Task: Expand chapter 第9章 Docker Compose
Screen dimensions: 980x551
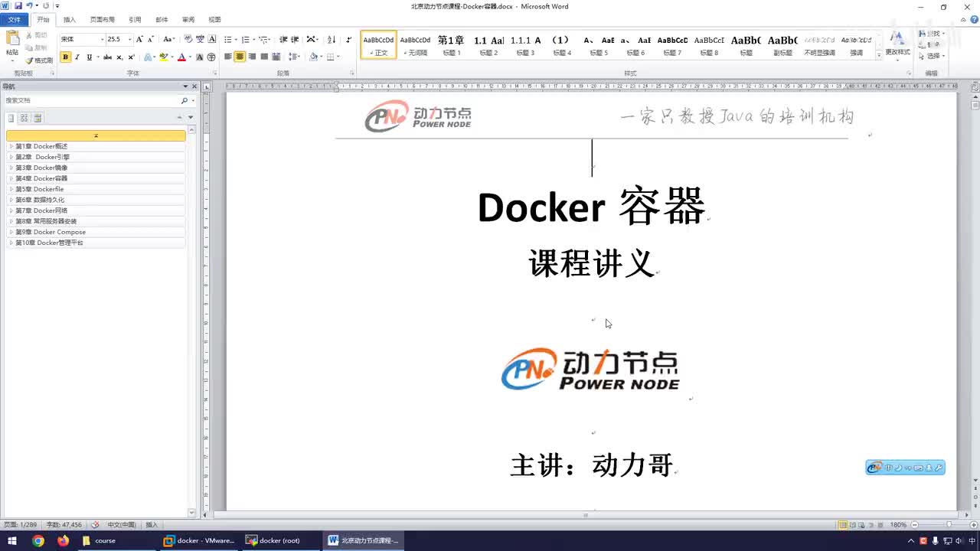Action: 11,232
